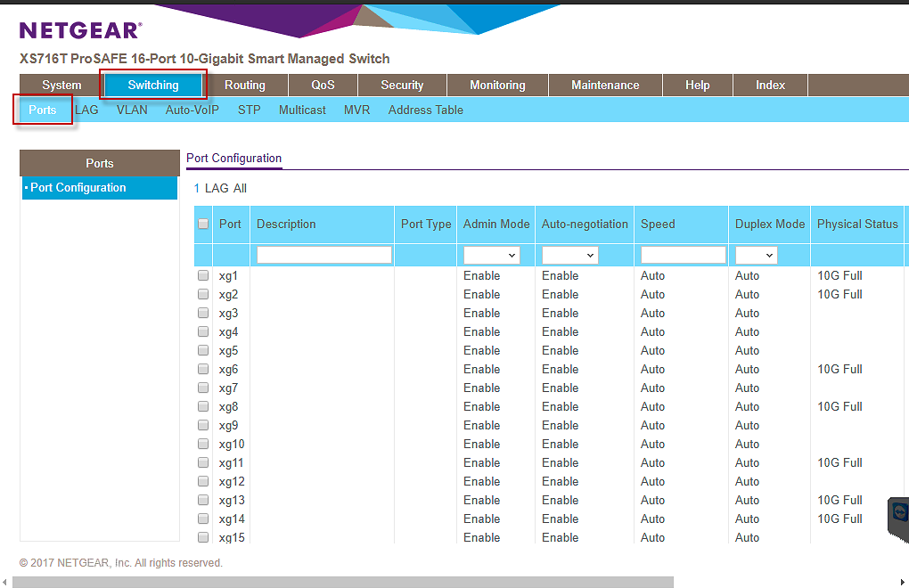Select Port Configuration in sidebar
This screenshot has height=588, width=909.
click(x=100, y=188)
